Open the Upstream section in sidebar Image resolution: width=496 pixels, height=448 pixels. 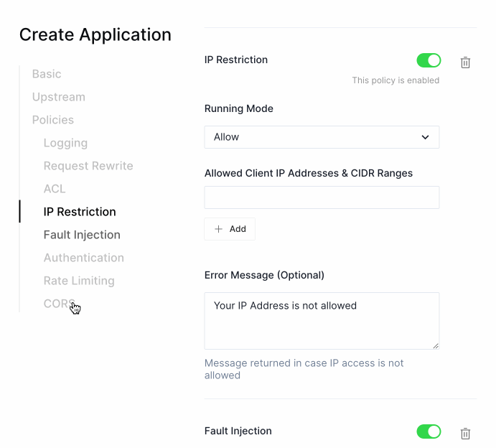point(59,97)
